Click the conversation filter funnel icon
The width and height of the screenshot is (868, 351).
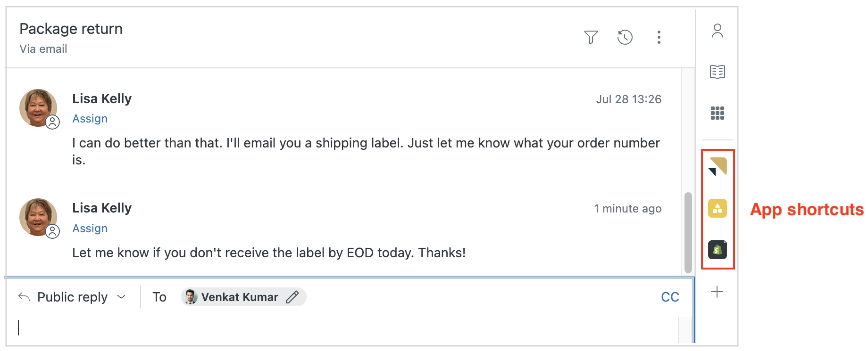[591, 37]
